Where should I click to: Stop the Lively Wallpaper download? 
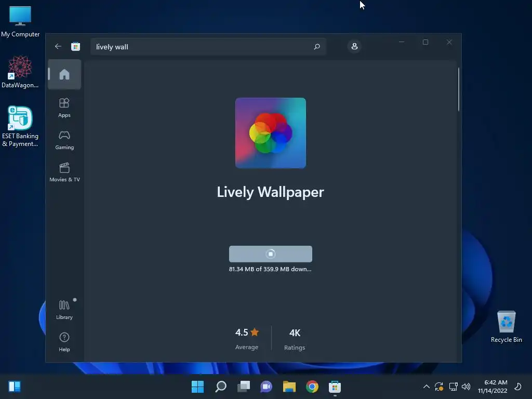pyautogui.click(x=270, y=254)
